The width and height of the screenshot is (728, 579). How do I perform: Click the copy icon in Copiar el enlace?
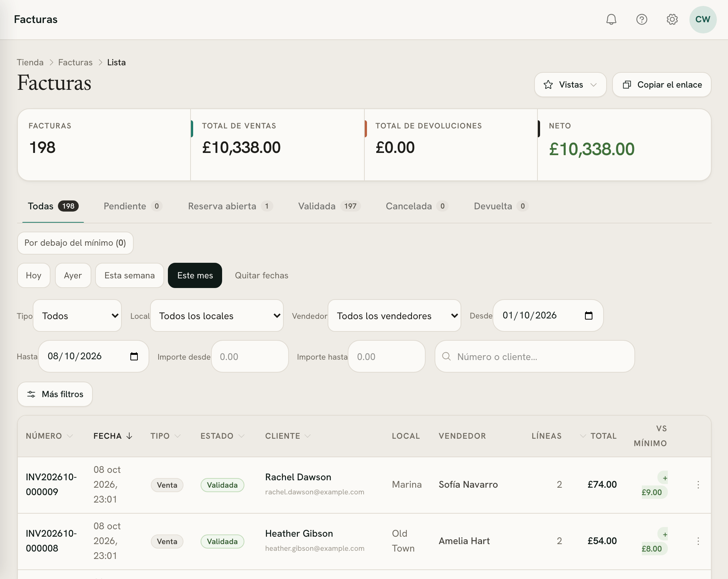click(627, 85)
